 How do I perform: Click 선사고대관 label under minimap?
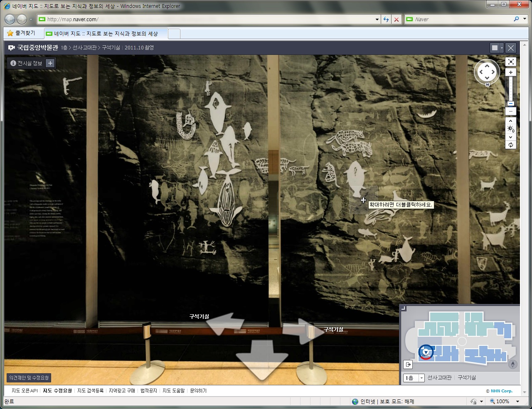click(439, 378)
